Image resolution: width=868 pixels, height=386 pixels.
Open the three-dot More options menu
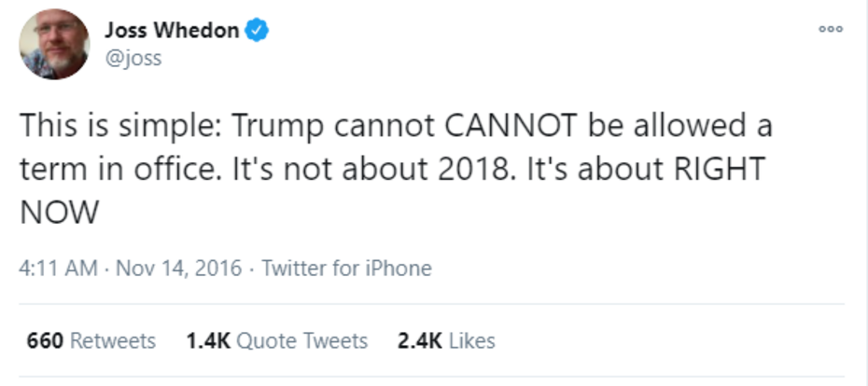pyautogui.click(x=830, y=29)
